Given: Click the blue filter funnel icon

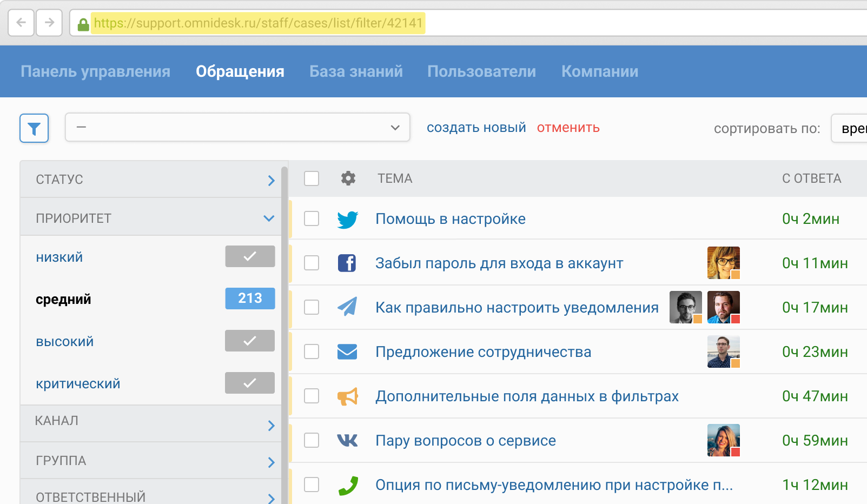Looking at the screenshot, I should (x=34, y=128).
